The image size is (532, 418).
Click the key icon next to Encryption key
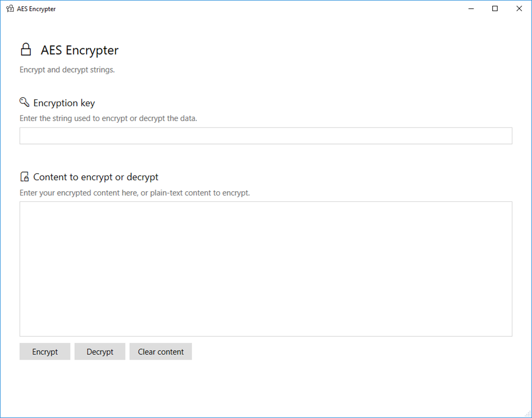[x=24, y=102]
